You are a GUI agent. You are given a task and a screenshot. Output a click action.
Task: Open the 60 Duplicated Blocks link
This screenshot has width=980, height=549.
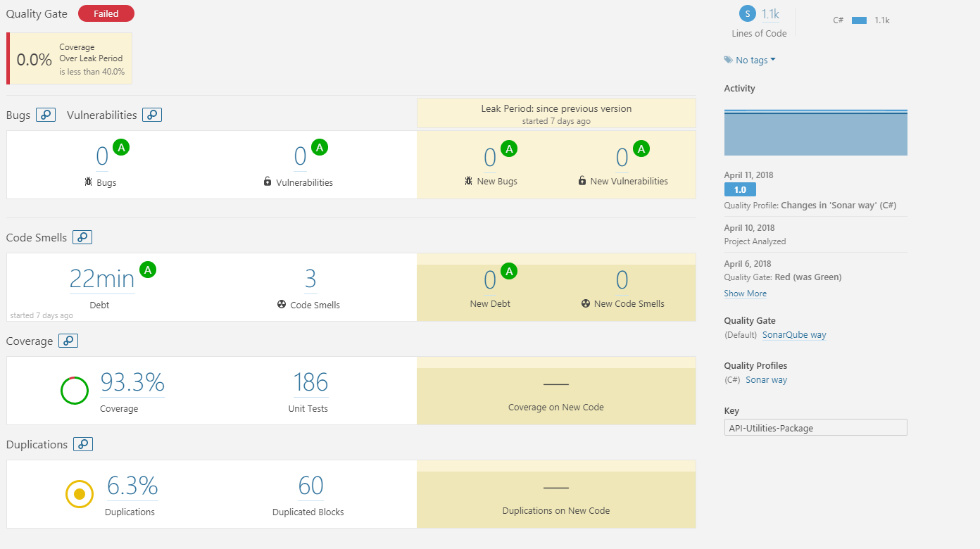coord(310,486)
